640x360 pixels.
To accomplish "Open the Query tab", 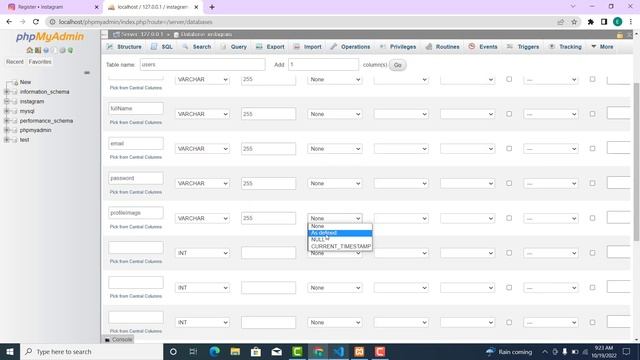I will pos(234,47).
